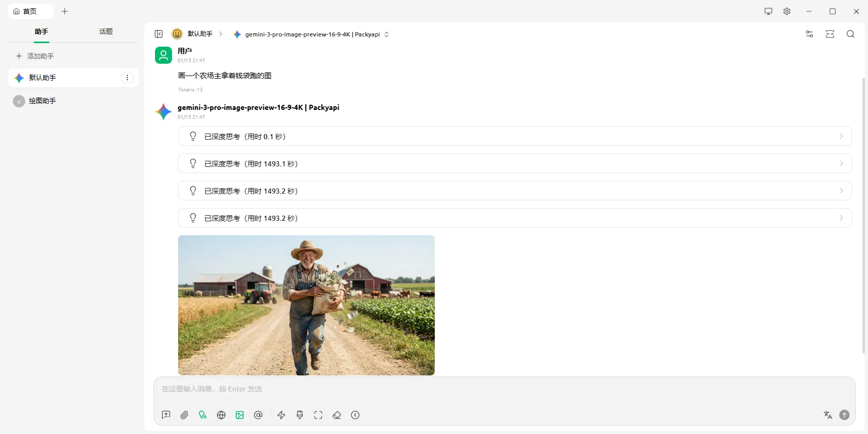This screenshot has width=868, height=434.
Task: Click the translate icon in input box
Action: coord(827,415)
